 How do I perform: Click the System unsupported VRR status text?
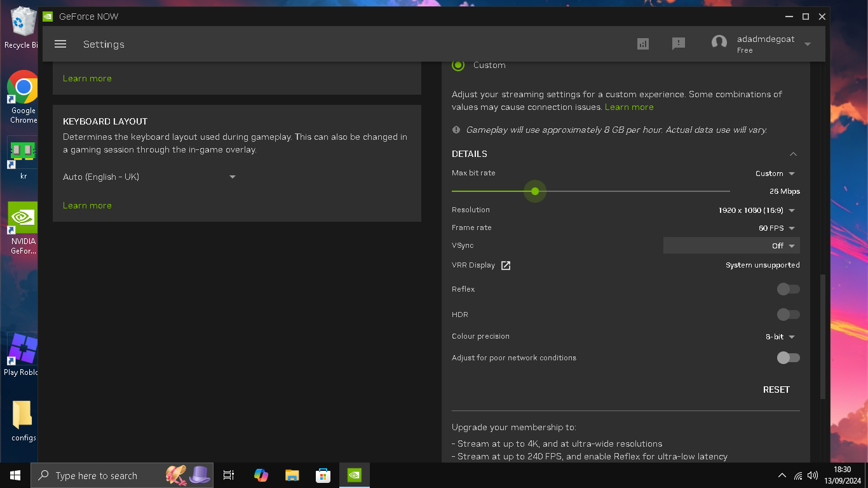click(763, 265)
